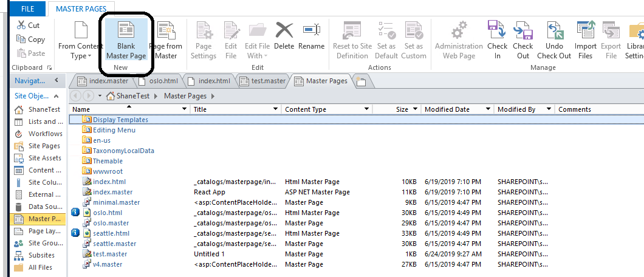Open the Size column filter dropdown
644x277 pixels.
tap(415, 109)
